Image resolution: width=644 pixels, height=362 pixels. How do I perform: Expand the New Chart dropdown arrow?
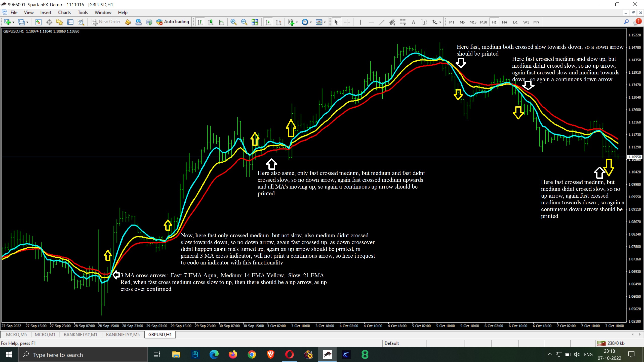point(13,22)
